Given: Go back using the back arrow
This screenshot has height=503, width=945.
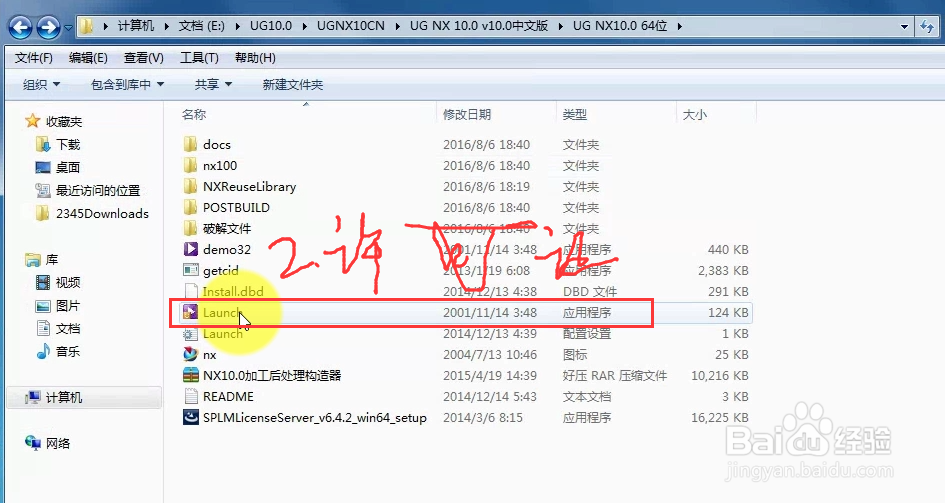Looking at the screenshot, I should [x=20, y=27].
